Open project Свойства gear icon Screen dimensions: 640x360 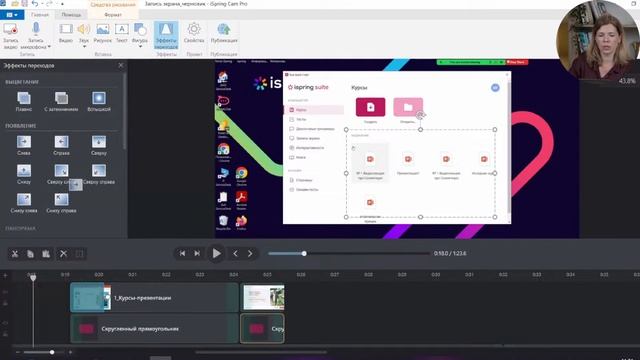(194, 29)
